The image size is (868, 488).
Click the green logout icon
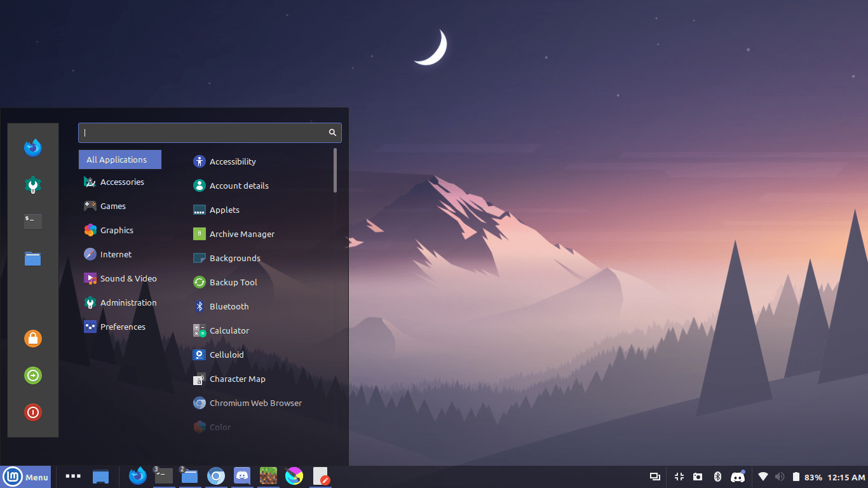(x=33, y=376)
